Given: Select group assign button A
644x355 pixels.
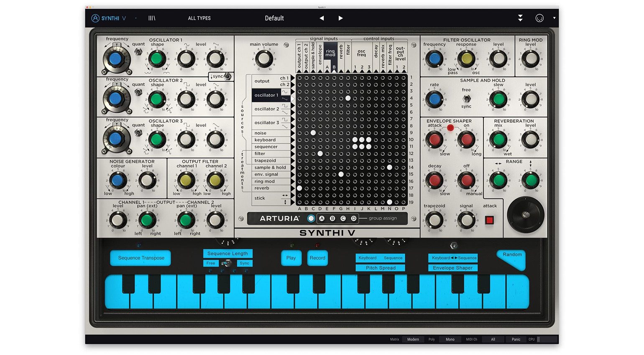Looking at the screenshot, I should tap(322, 218).
